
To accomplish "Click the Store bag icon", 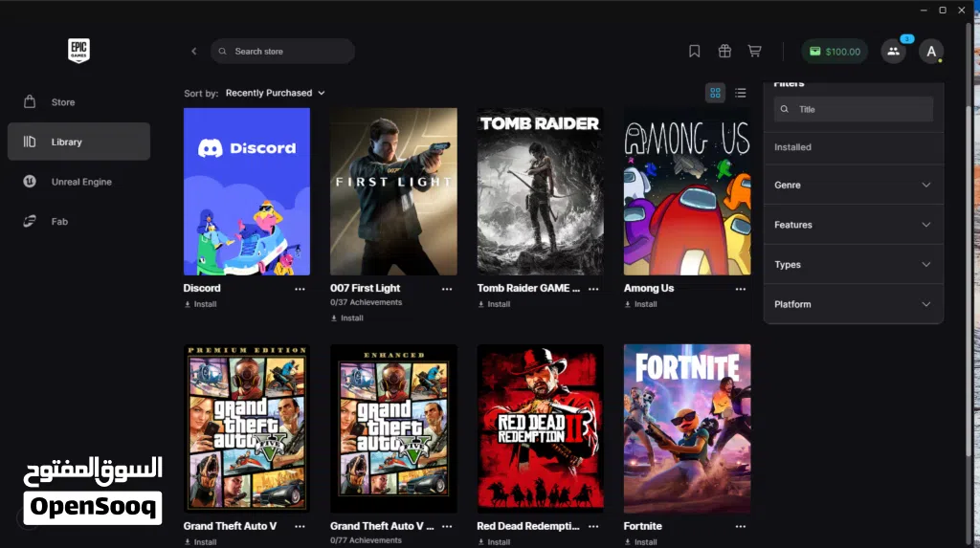I will pos(30,101).
